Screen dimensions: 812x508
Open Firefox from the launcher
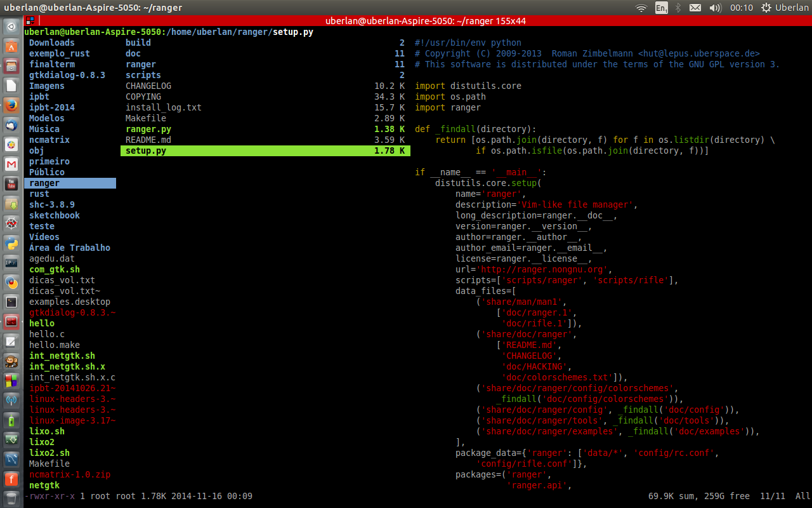point(11,105)
